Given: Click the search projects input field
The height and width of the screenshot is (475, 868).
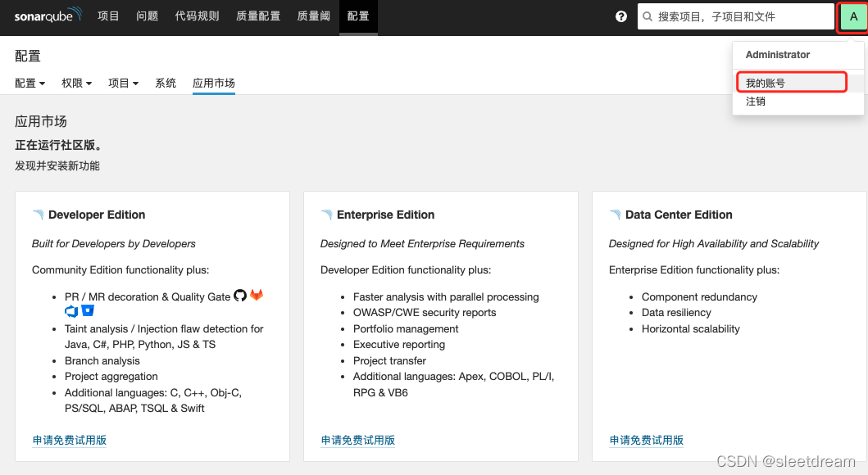Looking at the screenshot, I should 736,16.
